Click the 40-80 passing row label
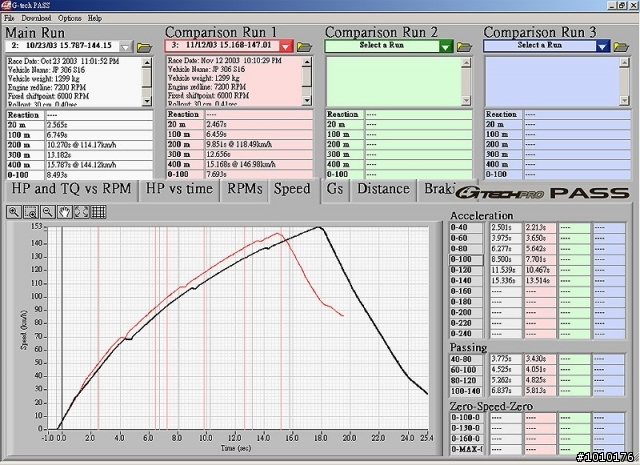 tap(466, 359)
